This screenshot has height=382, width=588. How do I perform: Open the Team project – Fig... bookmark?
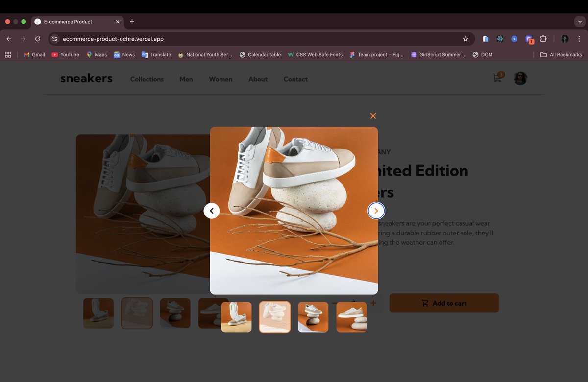[376, 55]
